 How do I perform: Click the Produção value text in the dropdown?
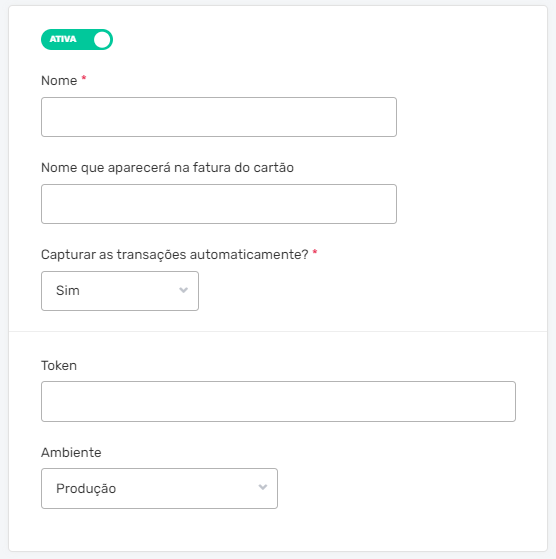point(86,488)
